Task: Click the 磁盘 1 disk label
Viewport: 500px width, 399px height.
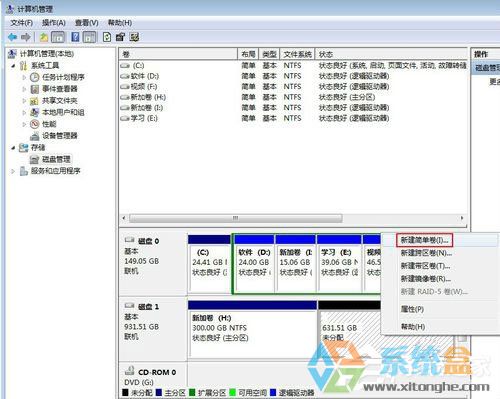Action: coord(148,307)
